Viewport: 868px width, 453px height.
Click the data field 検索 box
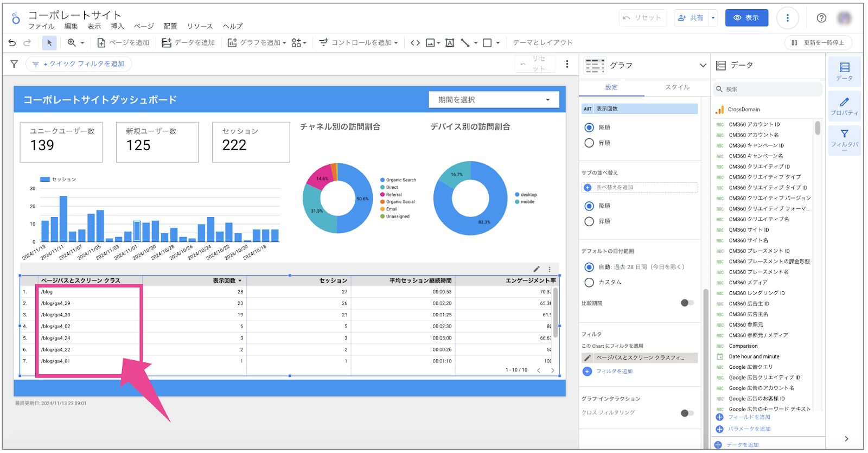(768, 89)
